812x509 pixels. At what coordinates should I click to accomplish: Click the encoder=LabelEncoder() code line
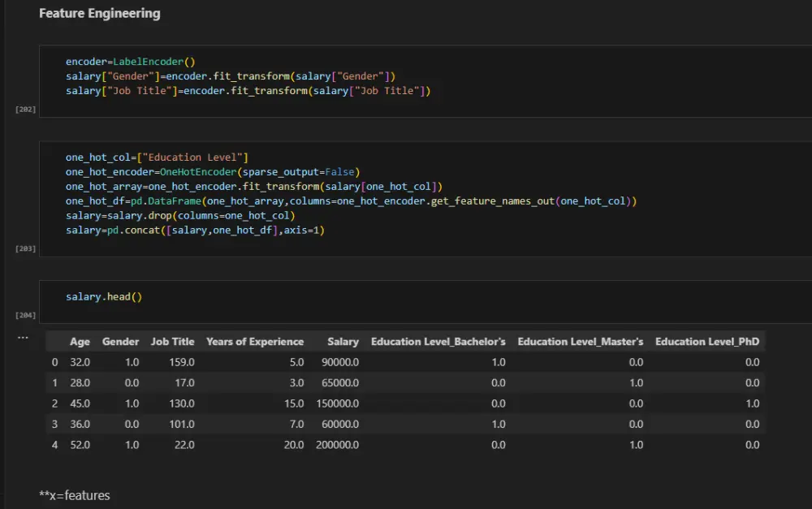130,62
